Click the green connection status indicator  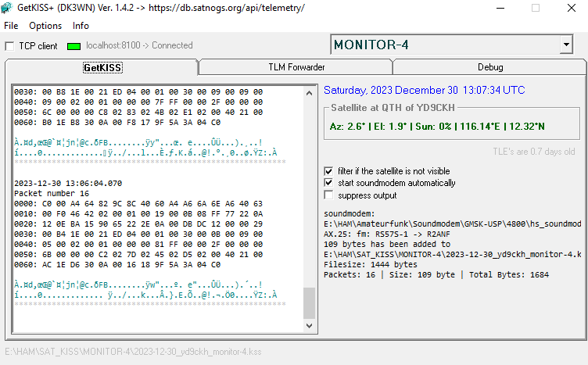pyautogui.click(x=73, y=46)
